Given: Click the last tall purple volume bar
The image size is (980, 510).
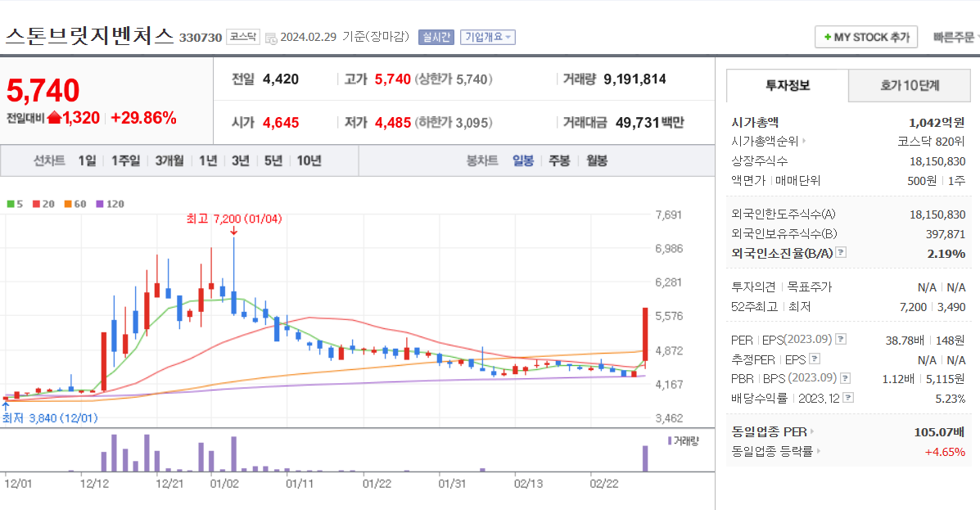Looking at the screenshot, I should (x=646, y=458).
